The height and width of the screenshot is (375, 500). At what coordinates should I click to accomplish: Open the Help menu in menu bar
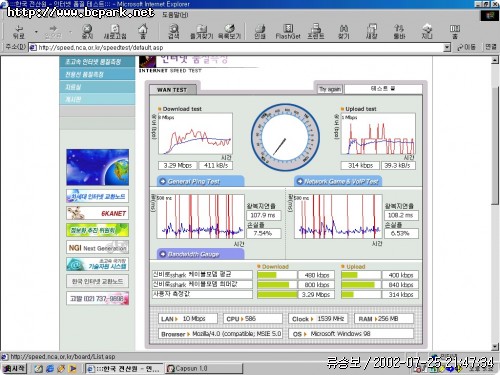(175, 15)
